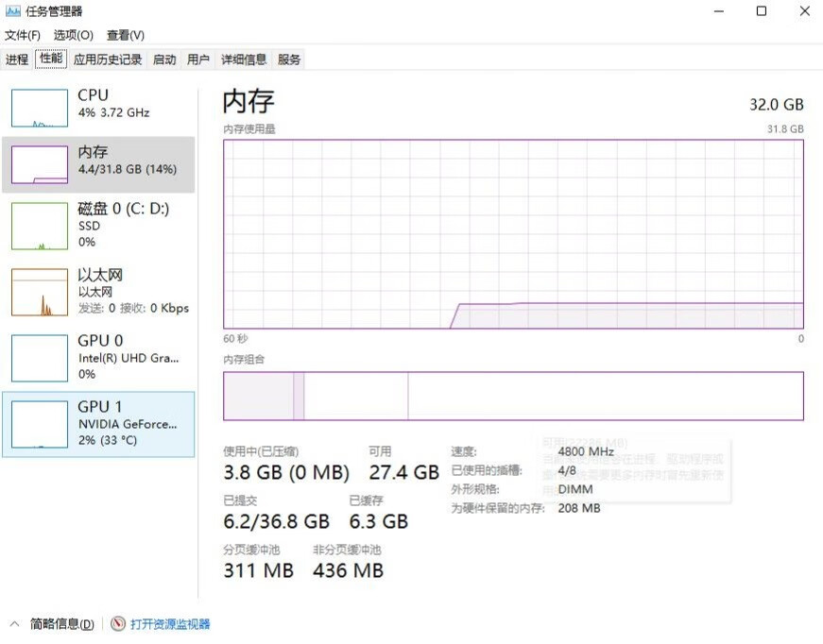Click the 内存组合 composition bar
Image resolution: width=823 pixels, height=644 pixels.
coord(513,396)
